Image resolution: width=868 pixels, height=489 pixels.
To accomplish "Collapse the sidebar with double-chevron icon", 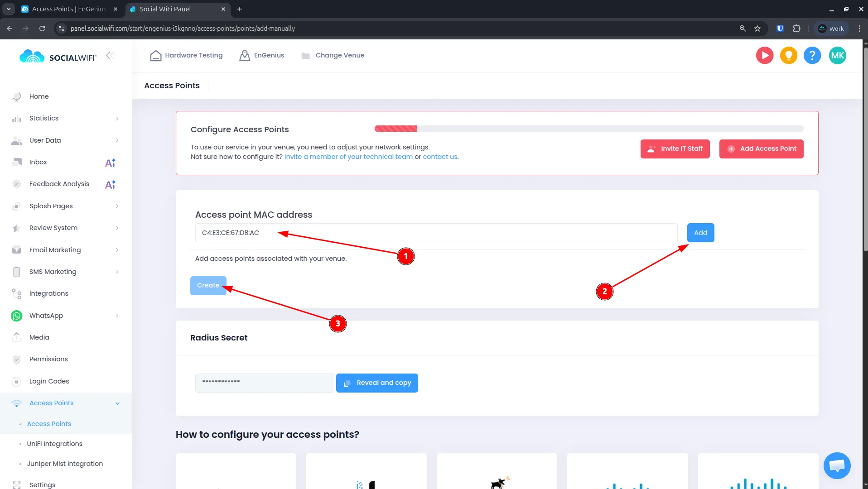I will point(110,55).
